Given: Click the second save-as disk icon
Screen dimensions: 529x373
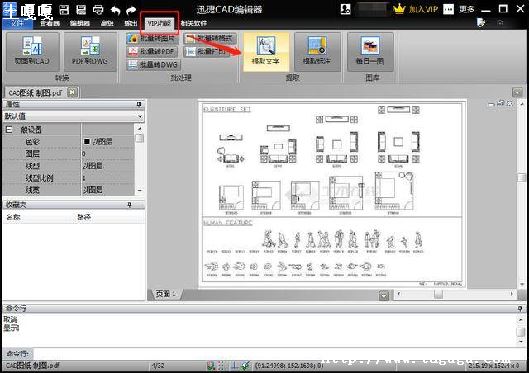Looking at the screenshot, I should [x=81, y=9].
